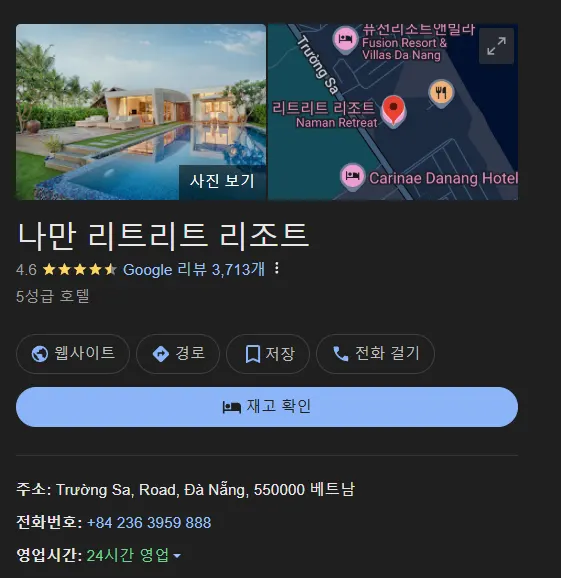
Task: Click the restaurant fork-and-knife map marker
Action: (x=441, y=93)
